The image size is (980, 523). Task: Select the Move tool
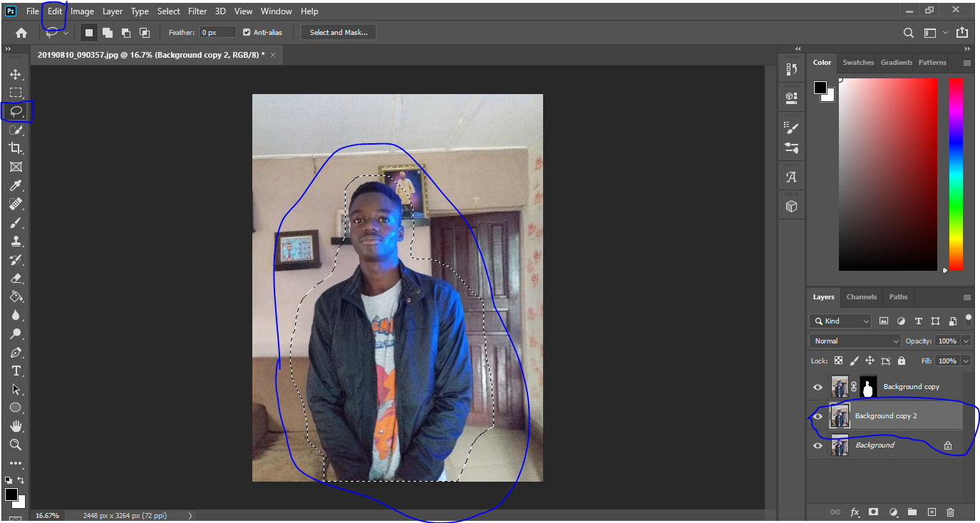click(x=16, y=73)
